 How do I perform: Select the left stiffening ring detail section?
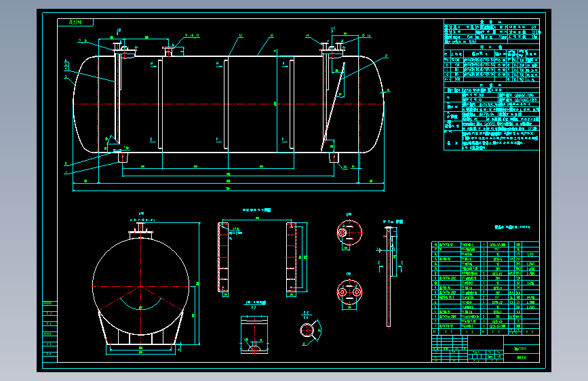224,257
